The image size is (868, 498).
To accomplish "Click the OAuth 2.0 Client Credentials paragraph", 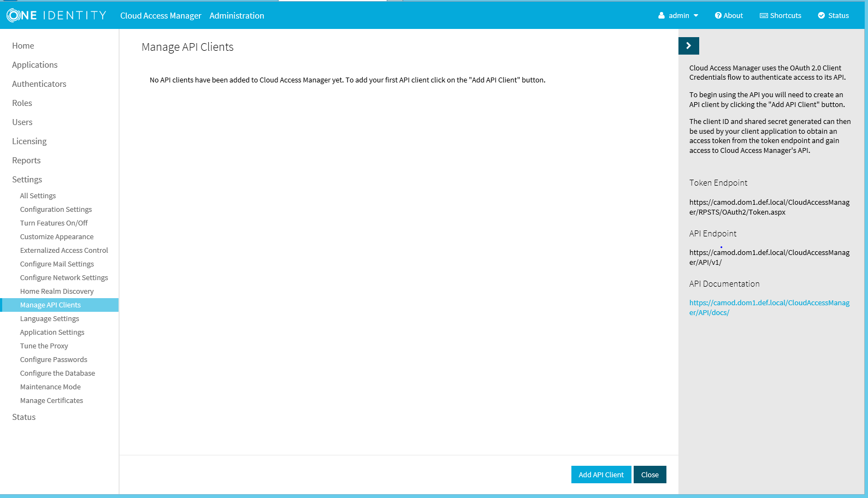I will (x=767, y=73).
